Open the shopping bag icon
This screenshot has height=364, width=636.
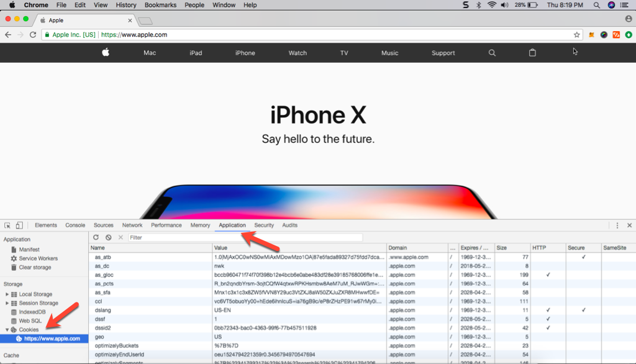tap(532, 53)
